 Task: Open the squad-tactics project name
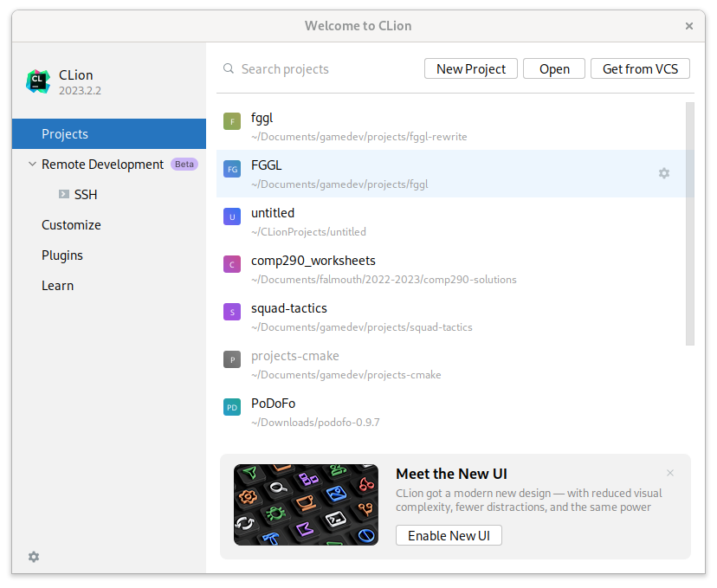[x=289, y=308]
